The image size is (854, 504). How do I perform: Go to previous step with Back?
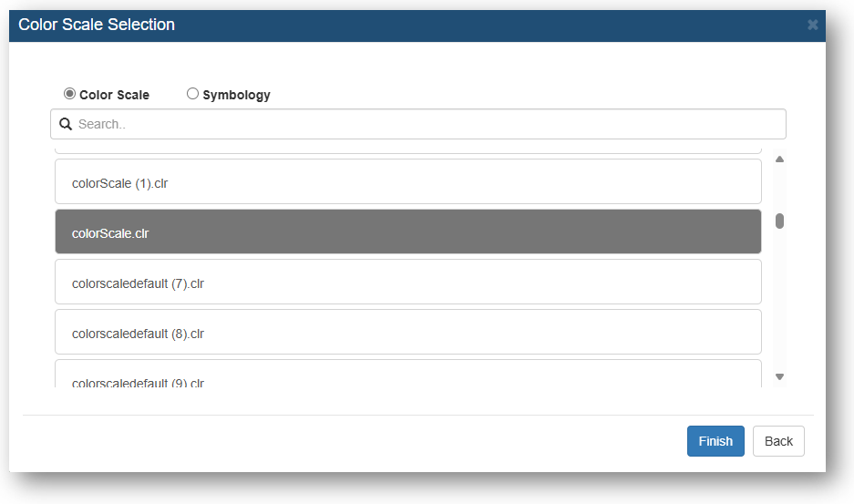(778, 441)
